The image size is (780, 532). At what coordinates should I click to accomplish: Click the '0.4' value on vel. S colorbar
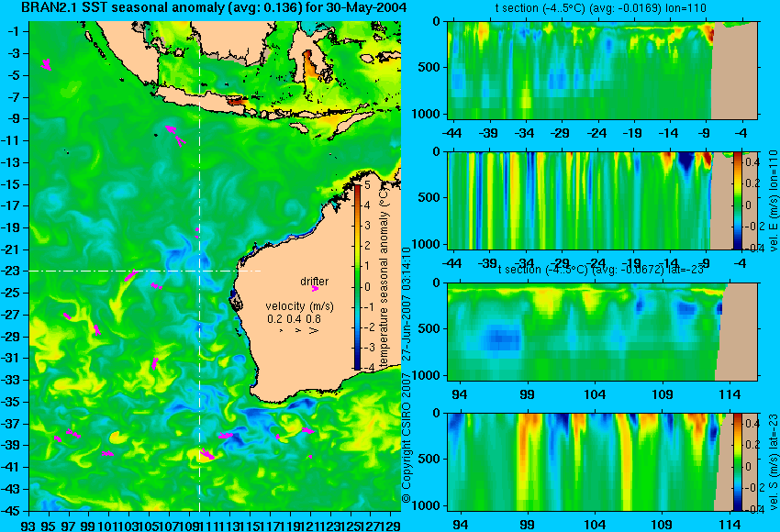coord(752,424)
